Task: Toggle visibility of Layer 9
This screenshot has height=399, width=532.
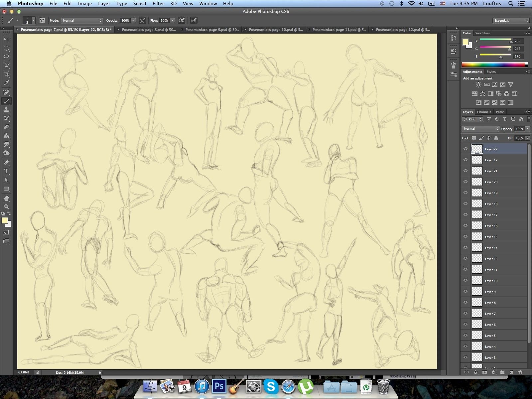Action: click(465, 292)
